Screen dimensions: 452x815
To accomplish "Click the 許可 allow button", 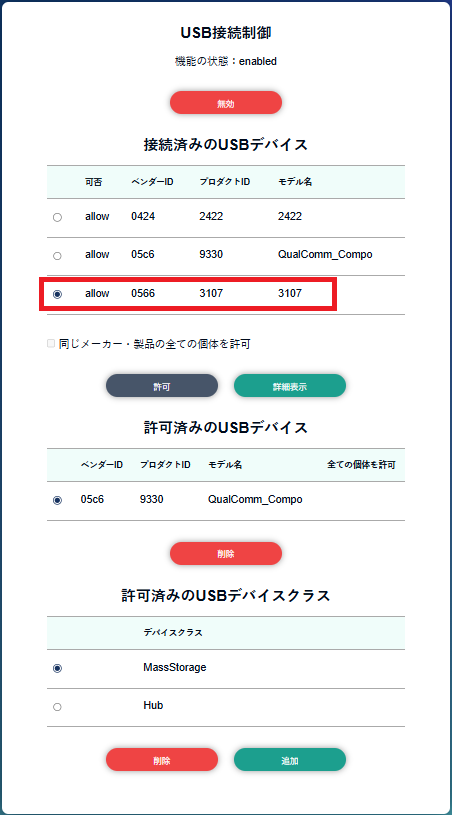I will tap(162, 386).
